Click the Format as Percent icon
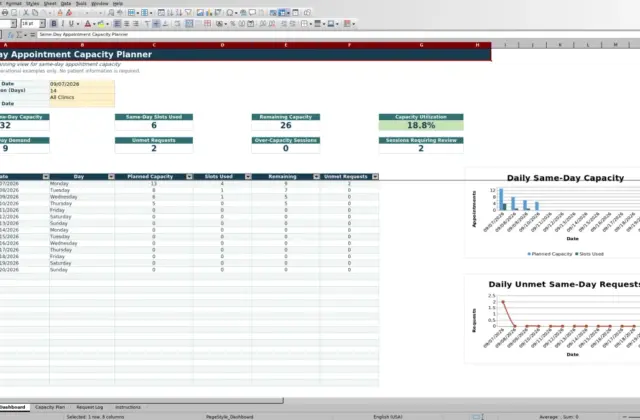Viewport: 640px width, 420px height. click(x=233, y=24)
